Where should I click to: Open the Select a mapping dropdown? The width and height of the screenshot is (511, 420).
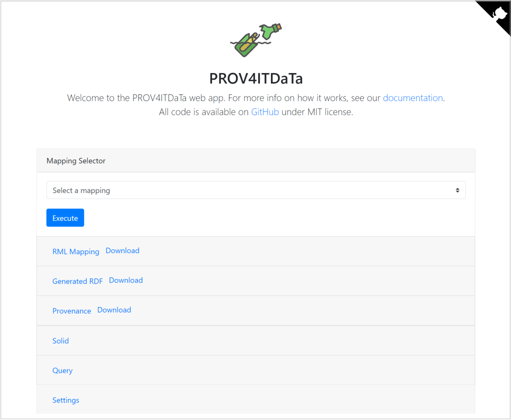pos(256,190)
